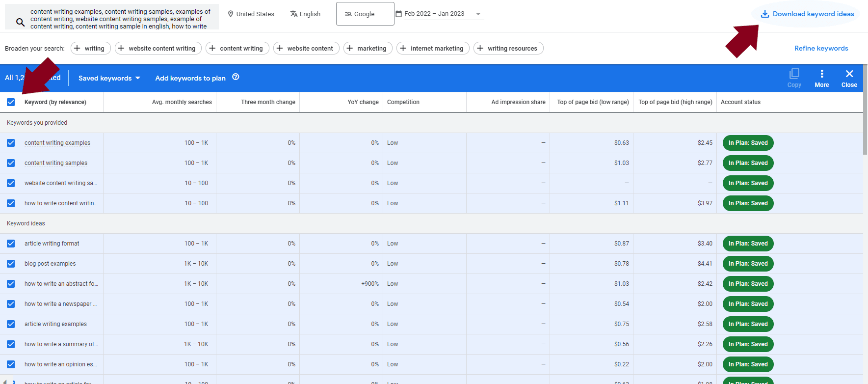Click 'Keyword ideas' section label
868x384 pixels.
point(26,223)
